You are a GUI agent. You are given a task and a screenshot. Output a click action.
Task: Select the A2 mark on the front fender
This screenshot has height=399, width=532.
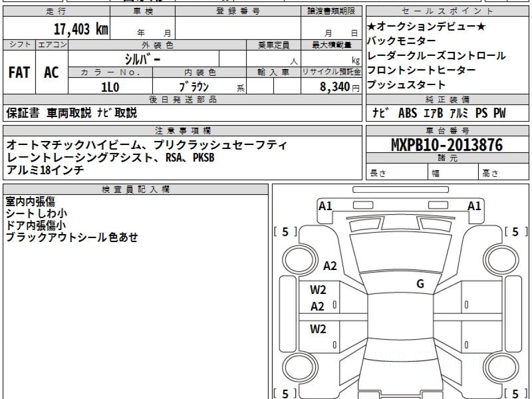[330, 266]
